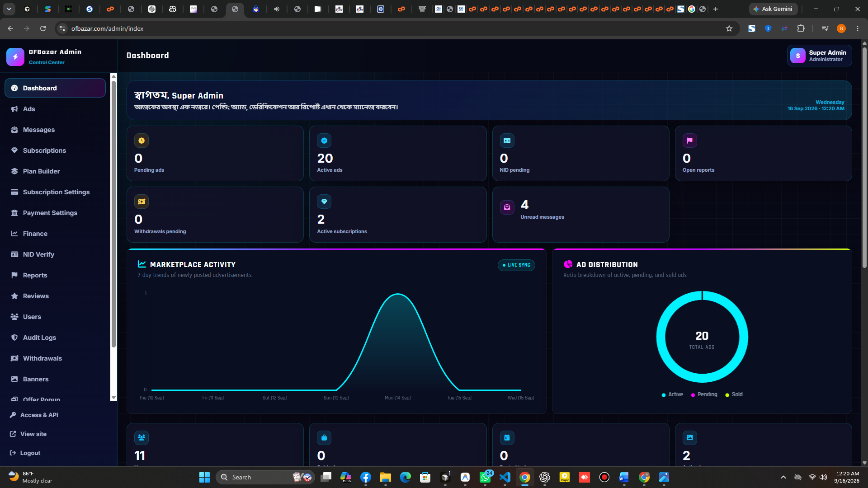Click the weather widget 86°F
This screenshot has height=488, width=868.
tap(31, 477)
